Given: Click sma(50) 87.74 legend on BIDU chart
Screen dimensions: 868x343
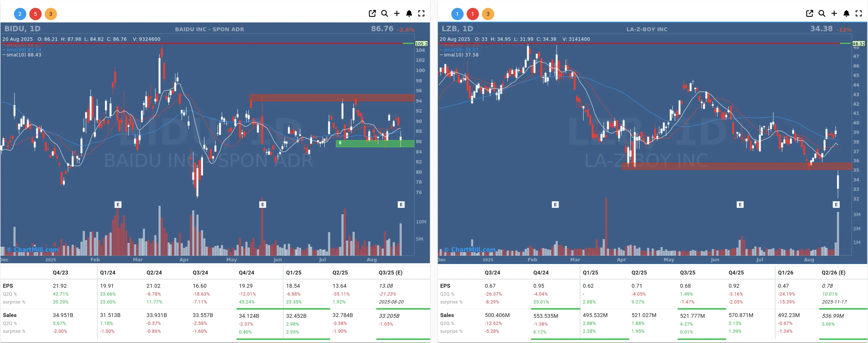Looking at the screenshot, I should point(22,50).
